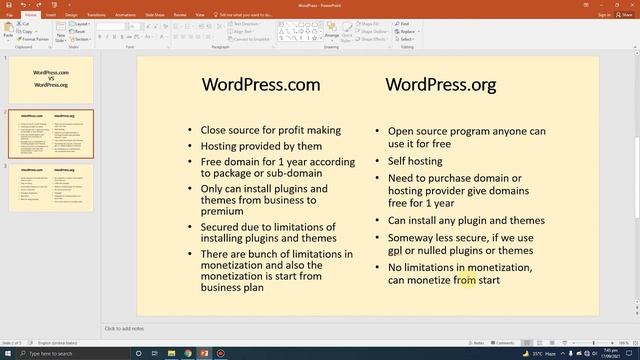Screen dimensions: 640x360
Task: Open the File tab
Action: click(9, 15)
